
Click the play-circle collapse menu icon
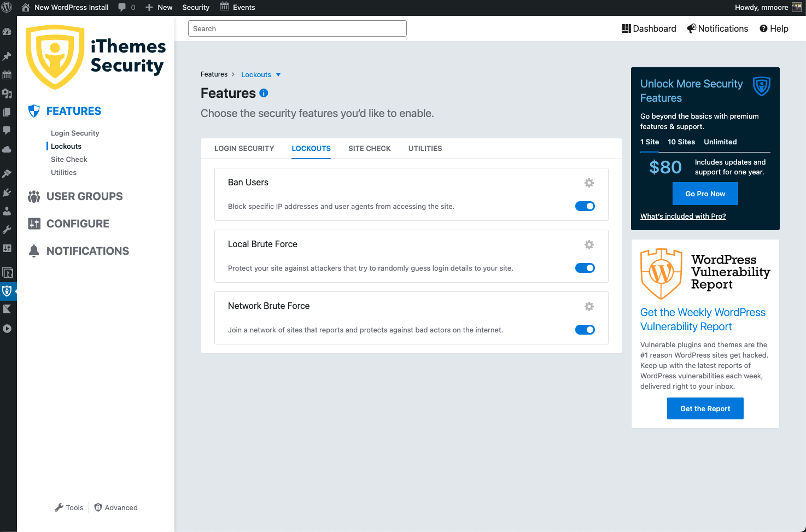[7, 329]
